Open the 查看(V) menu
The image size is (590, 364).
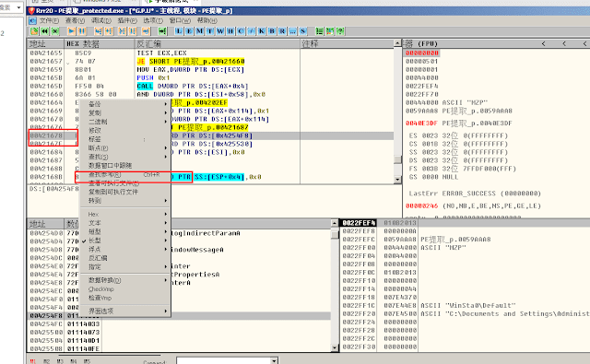pyautogui.click(x=76, y=20)
